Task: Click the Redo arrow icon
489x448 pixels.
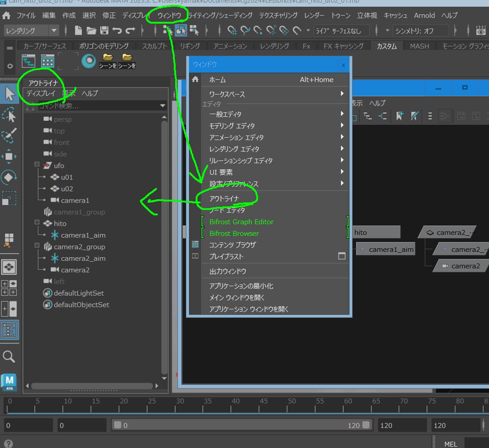Action: coord(130,31)
